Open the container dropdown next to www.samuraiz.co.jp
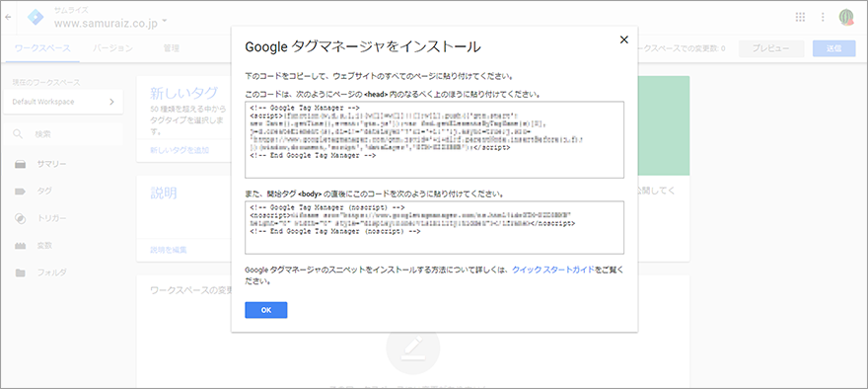 (x=164, y=22)
